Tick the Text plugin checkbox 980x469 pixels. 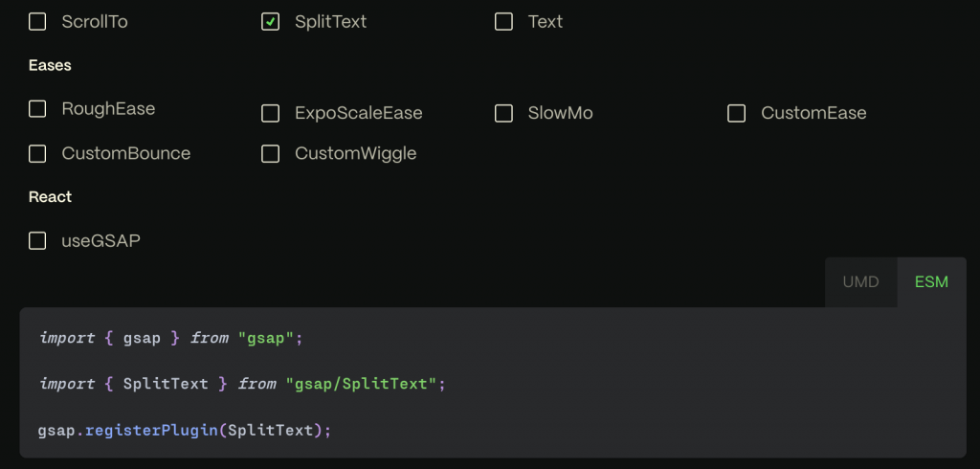click(503, 21)
